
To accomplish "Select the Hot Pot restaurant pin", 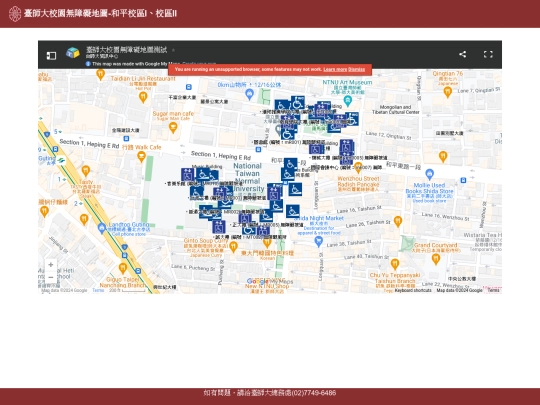I will coord(143,97).
